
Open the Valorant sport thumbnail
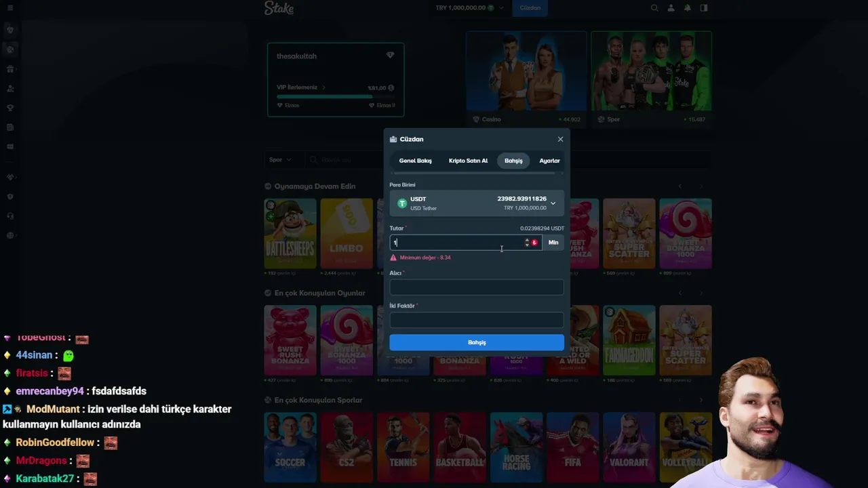point(629,447)
